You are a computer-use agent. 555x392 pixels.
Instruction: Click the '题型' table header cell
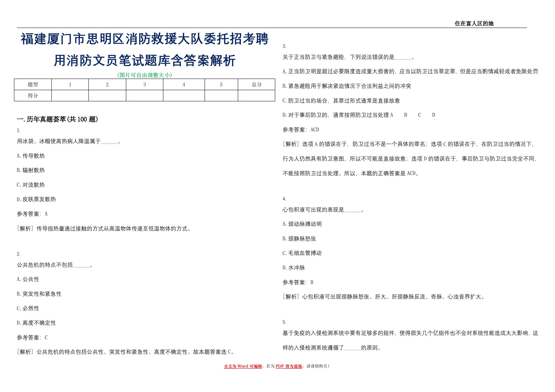pyautogui.click(x=33, y=85)
